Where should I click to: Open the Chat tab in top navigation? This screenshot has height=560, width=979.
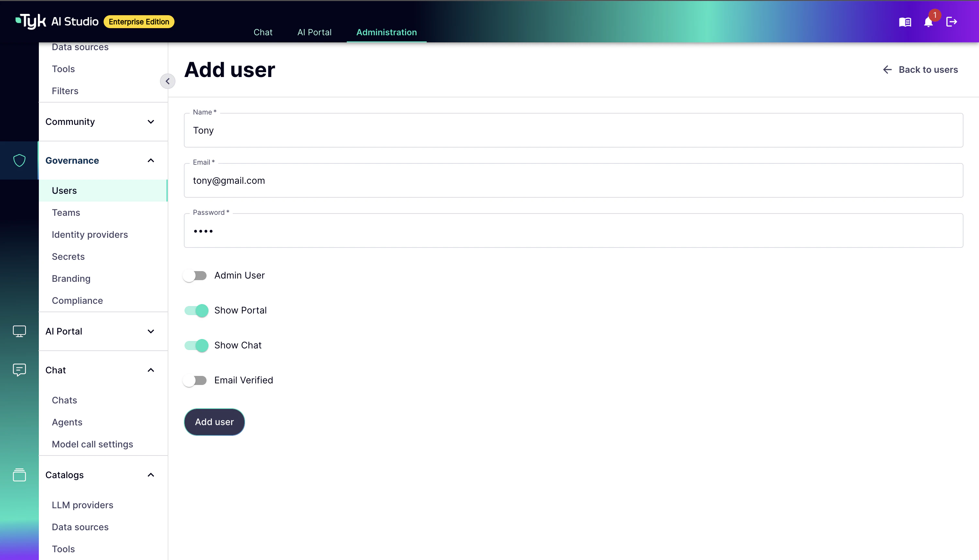click(263, 32)
